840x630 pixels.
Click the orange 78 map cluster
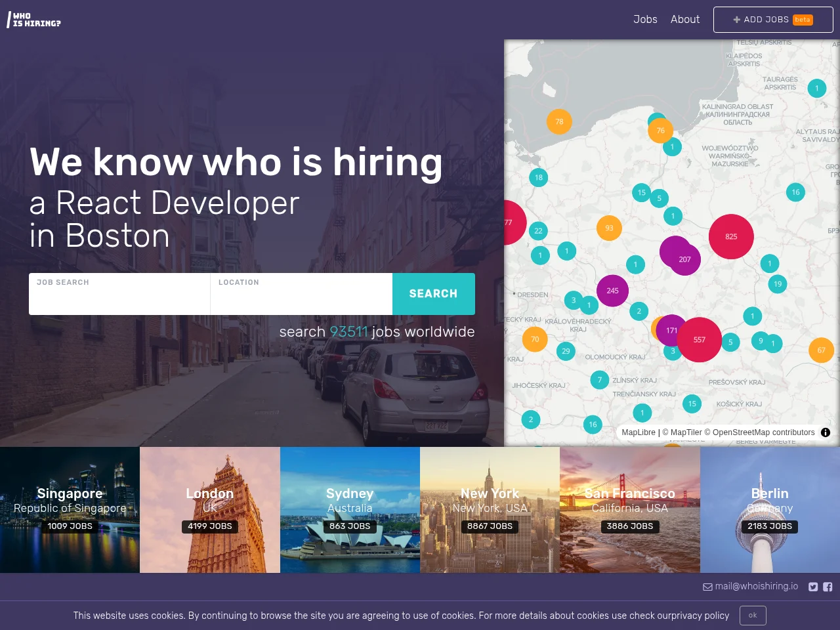[x=559, y=121]
